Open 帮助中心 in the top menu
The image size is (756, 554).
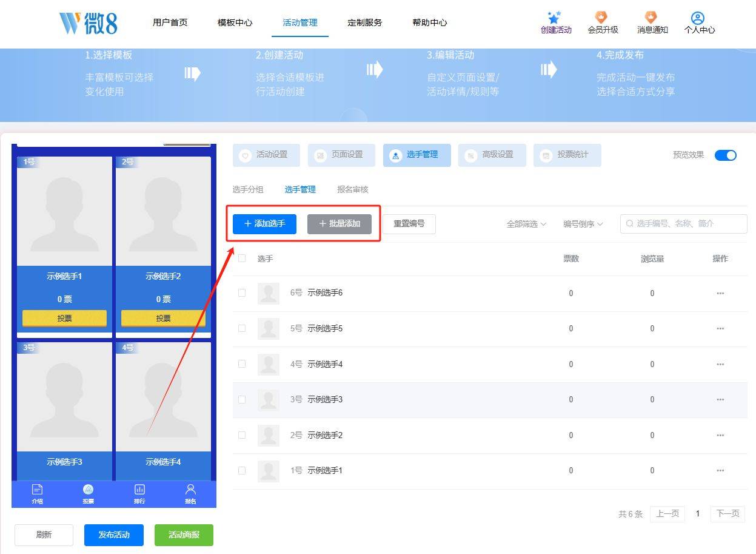(x=430, y=22)
